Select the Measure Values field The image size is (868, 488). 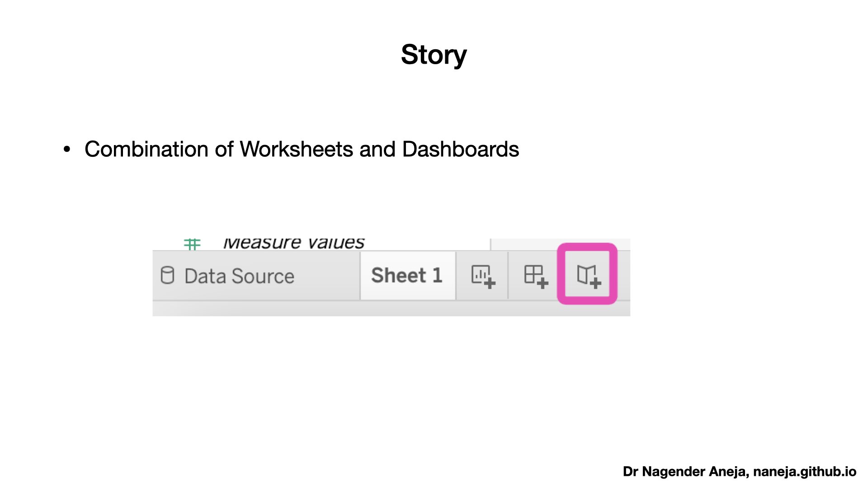(294, 243)
